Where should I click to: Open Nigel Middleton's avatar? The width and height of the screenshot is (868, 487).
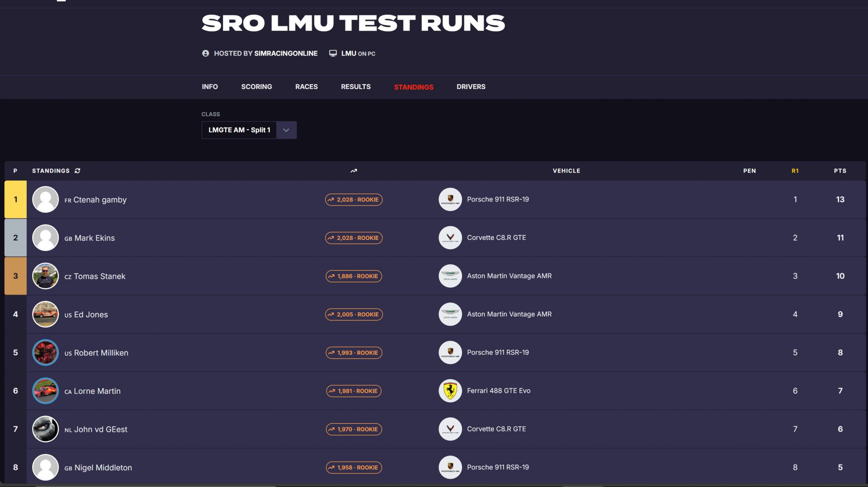pyautogui.click(x=46, y=468)
